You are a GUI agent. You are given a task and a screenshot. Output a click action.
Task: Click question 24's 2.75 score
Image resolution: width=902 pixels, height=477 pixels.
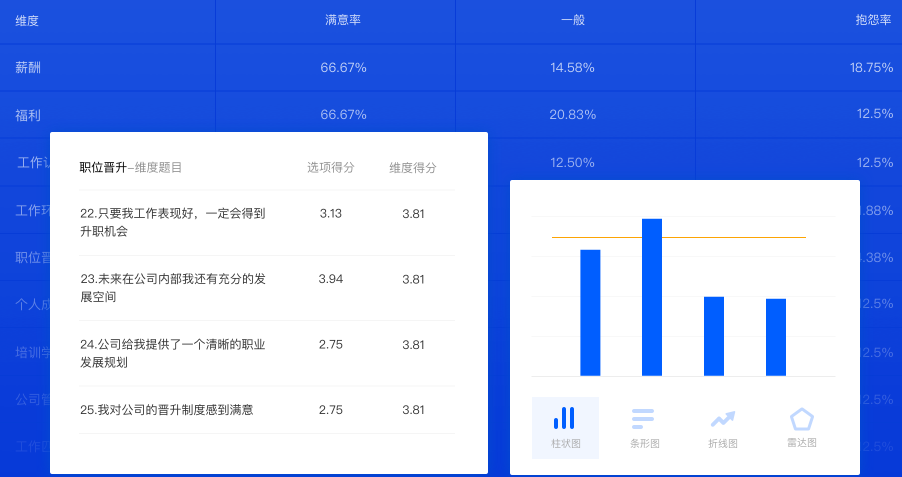331,345
